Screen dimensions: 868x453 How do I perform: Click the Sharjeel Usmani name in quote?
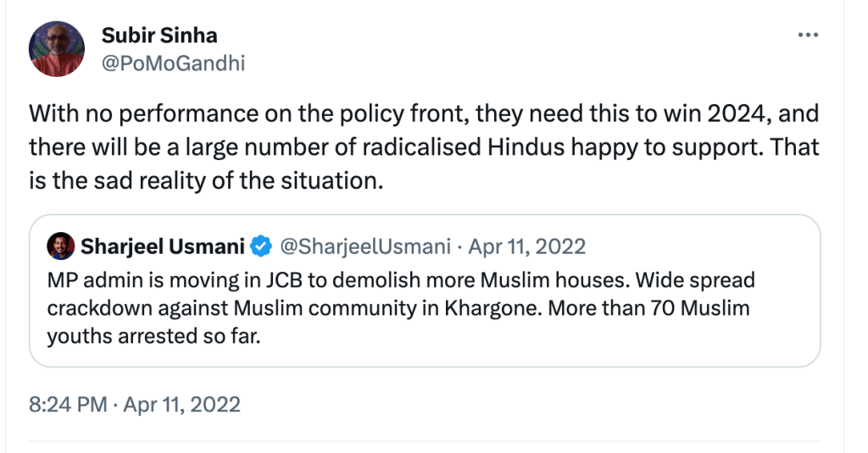(x=163, y=246)
